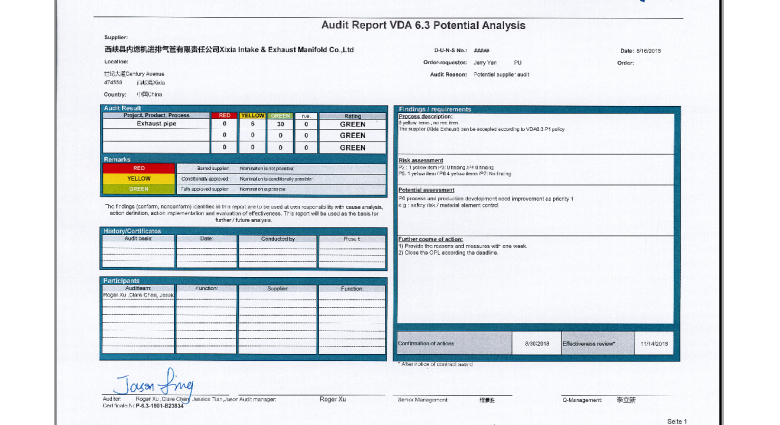Click the RED column header in Audit Result
The width and height of the screenshot is (780, 425).
[225, 116]
